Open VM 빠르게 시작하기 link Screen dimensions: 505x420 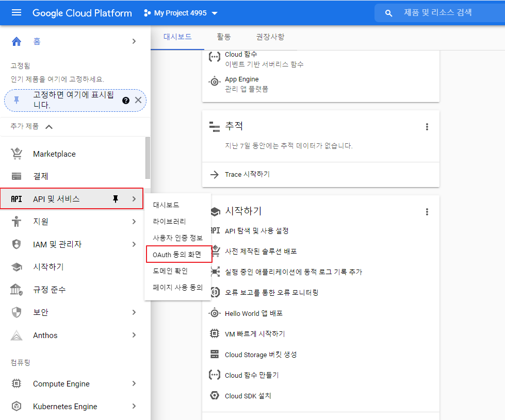pos(255,334)
